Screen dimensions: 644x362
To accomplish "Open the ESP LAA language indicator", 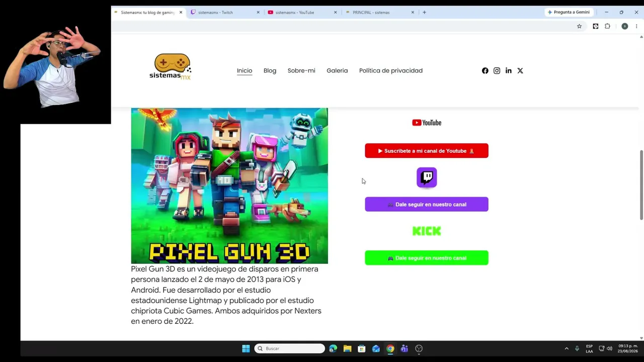I will coord(589,348).
